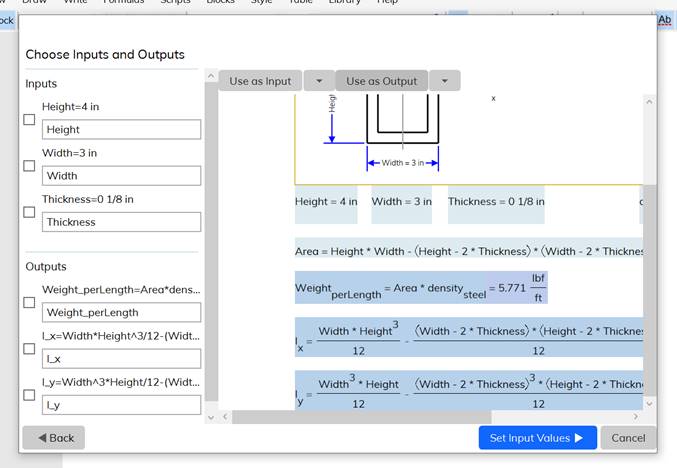
Task: Click the Width=3 in label under Inputs
Action: coord(70,153)
